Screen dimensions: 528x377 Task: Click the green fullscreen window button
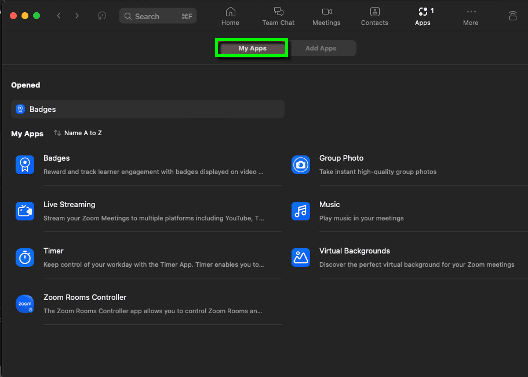pyautogui.click(x=37, y=16)
